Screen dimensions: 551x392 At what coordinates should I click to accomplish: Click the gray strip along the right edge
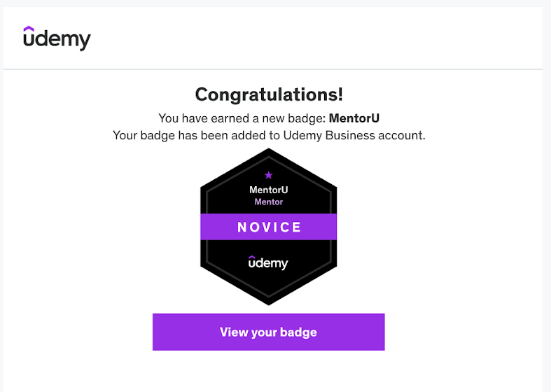(547, 210)
